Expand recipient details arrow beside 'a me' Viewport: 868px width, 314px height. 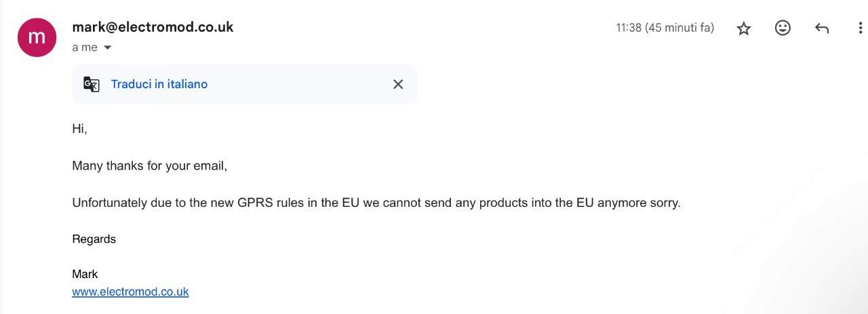coord(107,47)
